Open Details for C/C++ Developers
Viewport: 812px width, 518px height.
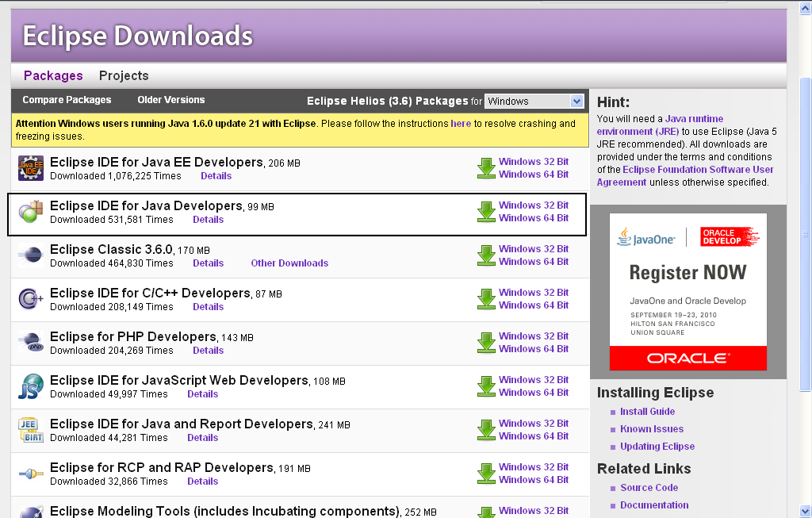[x=209, y=307]
